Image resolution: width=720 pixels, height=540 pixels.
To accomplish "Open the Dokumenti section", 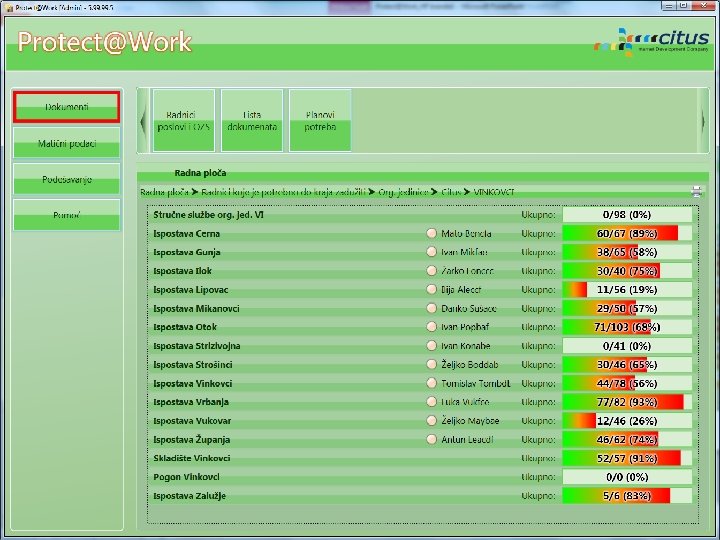I will (x=67, y=107).
